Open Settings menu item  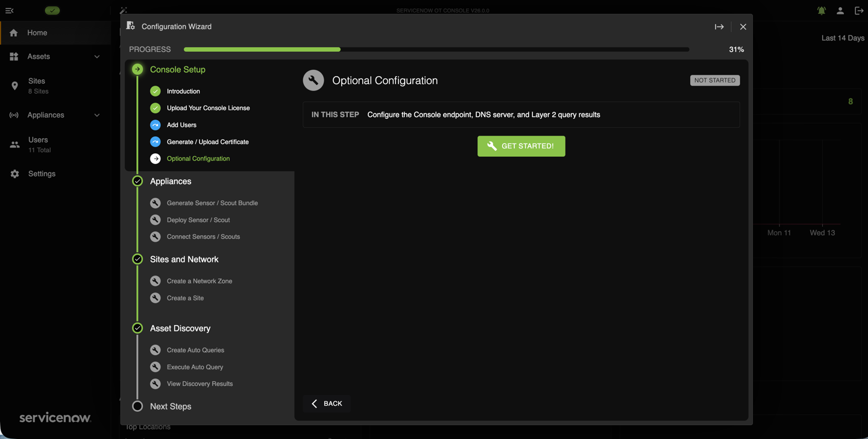coord(55,174)
